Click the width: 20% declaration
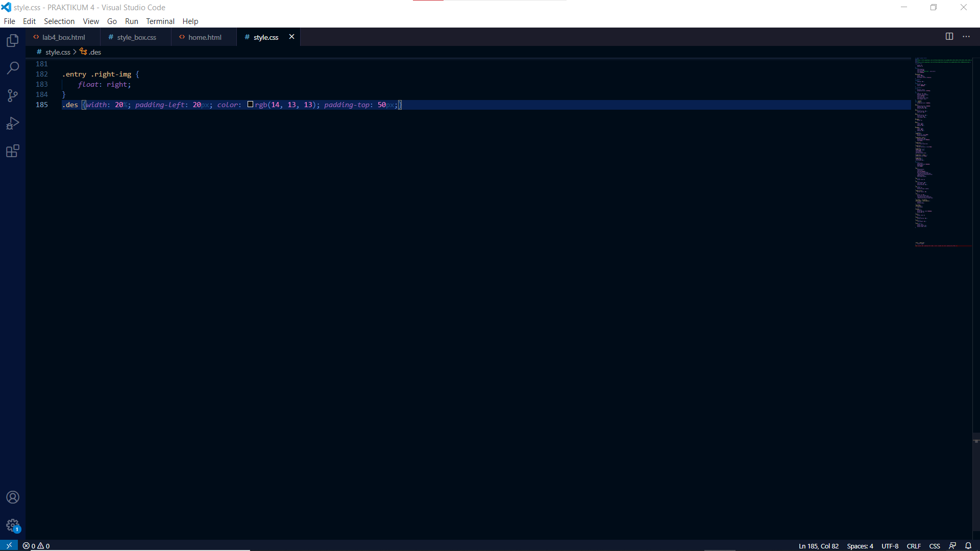The height and width of the screenshot is (551, 980). (108, 105)
